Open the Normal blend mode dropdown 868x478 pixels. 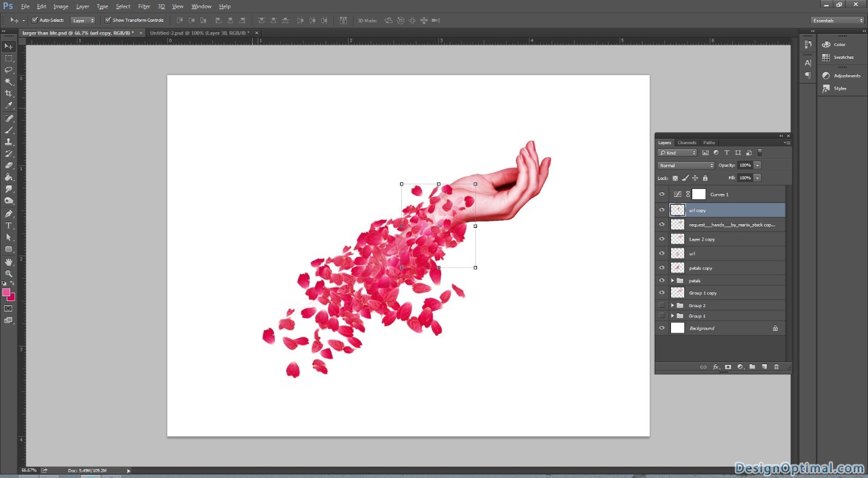click(686, 165)
